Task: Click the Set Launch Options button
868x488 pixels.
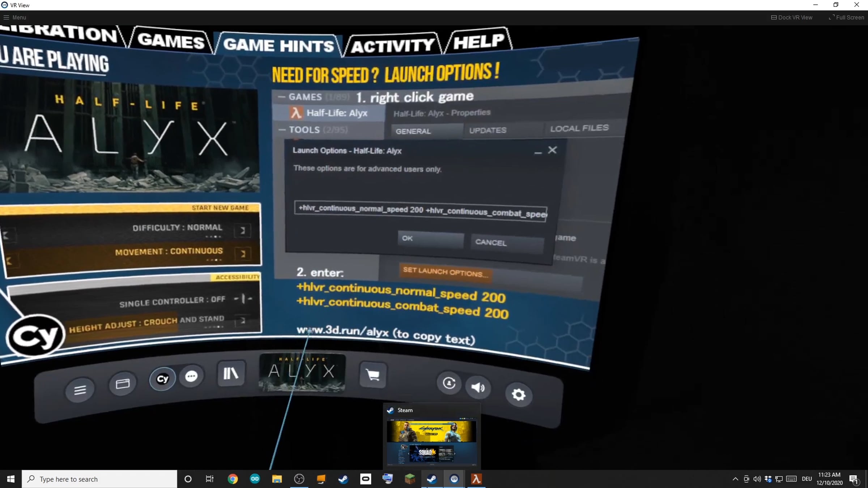Action: pyautogui.click(x=445, y=272)
